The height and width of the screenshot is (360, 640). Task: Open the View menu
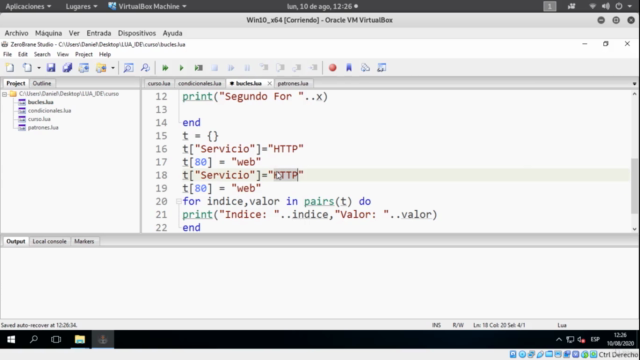click(62, 54)
